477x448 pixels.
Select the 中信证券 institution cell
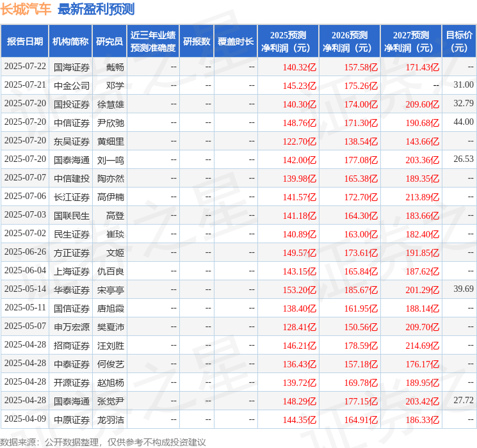[72, 123]
